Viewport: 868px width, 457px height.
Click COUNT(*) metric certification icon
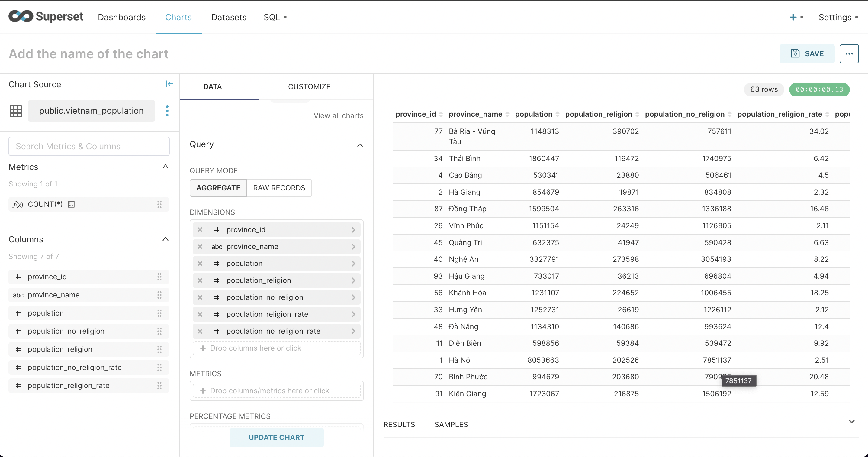click(71, 204)
